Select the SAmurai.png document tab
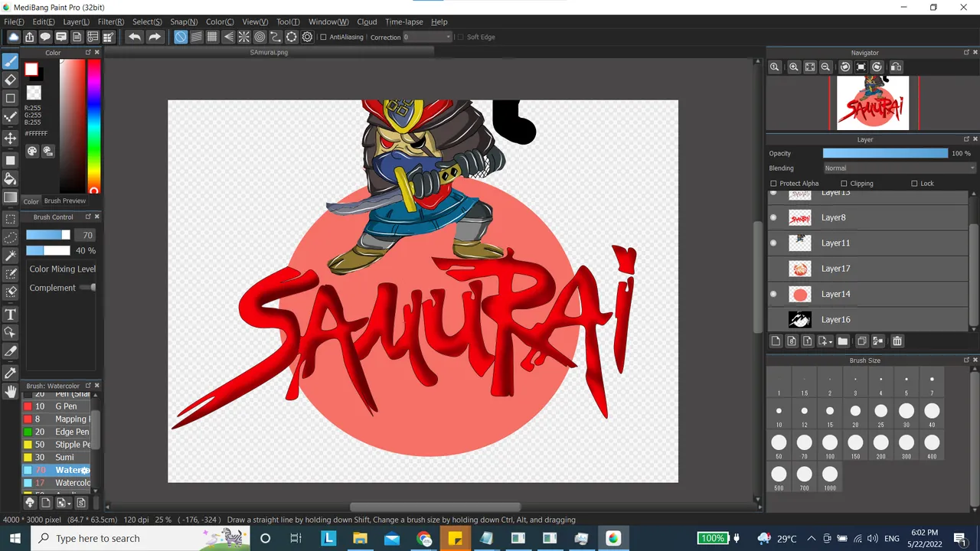 coord(269,53)
